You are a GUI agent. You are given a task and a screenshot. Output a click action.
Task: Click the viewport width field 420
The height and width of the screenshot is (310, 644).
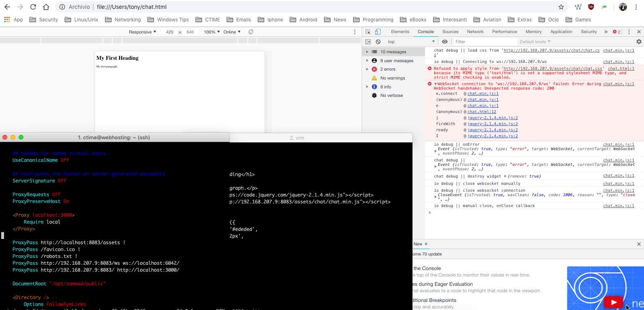pos(170,32)
